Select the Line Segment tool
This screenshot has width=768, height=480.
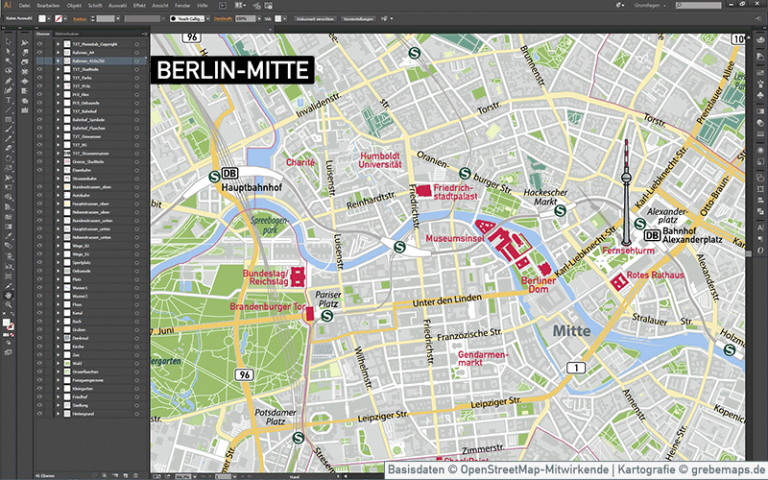pyautogui.click(x=8, y=110)
